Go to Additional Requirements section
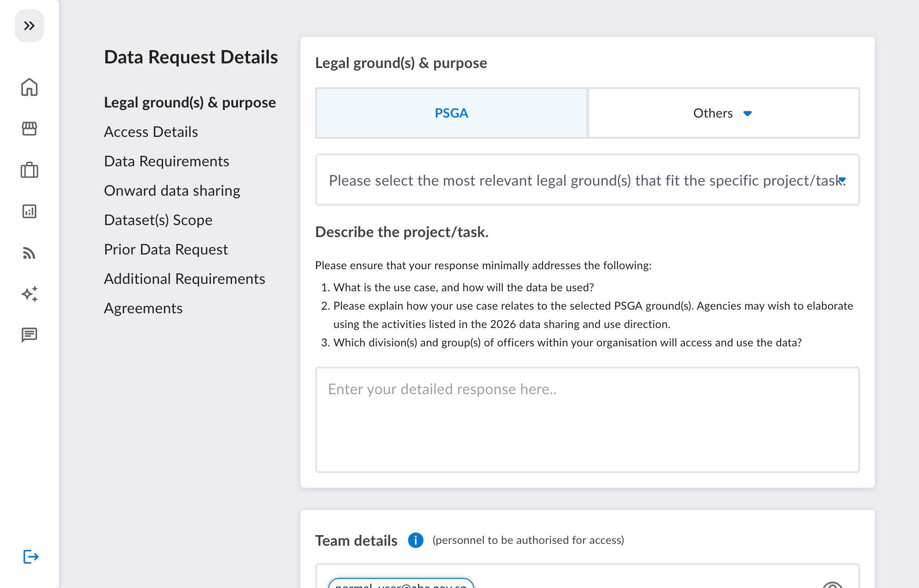This screenshot has width=919, height=588. point(184,279)
